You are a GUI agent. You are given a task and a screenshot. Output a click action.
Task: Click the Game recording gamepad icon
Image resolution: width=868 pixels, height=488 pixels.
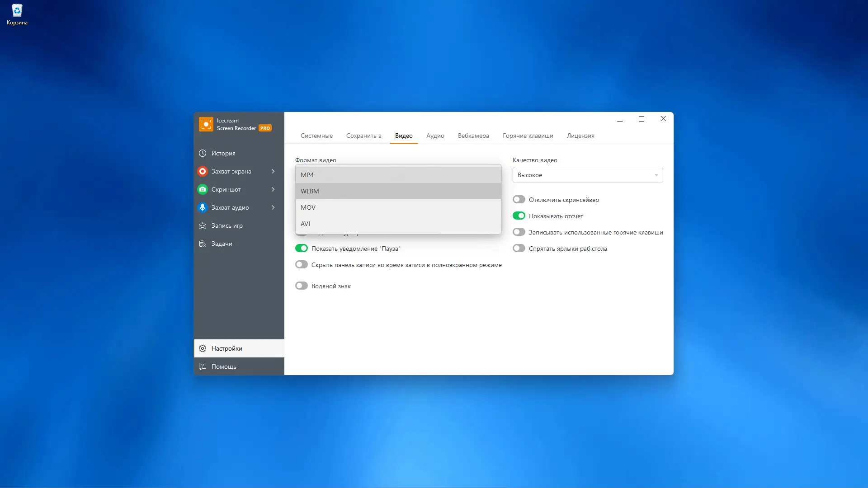[x=203, y=225]
